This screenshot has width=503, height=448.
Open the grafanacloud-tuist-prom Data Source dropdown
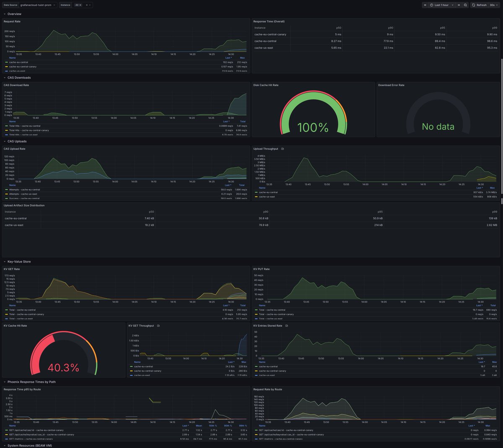coord(36,5)
